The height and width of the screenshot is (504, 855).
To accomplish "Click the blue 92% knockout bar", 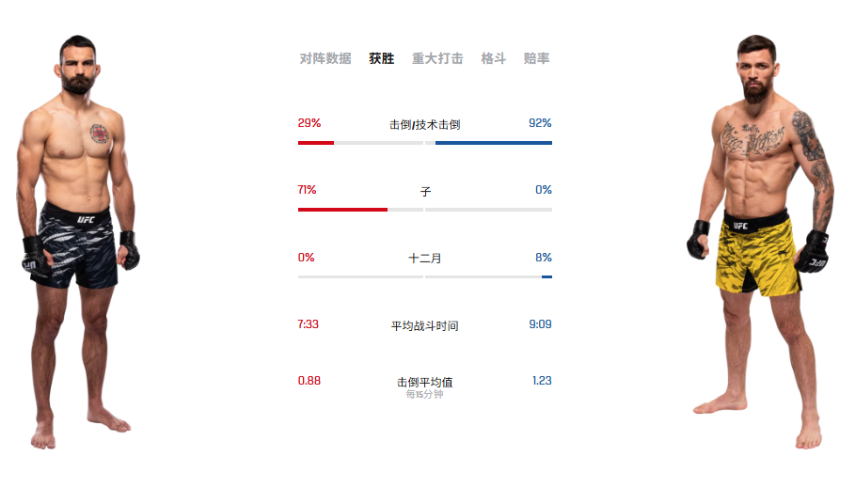I will click(494, 143).
